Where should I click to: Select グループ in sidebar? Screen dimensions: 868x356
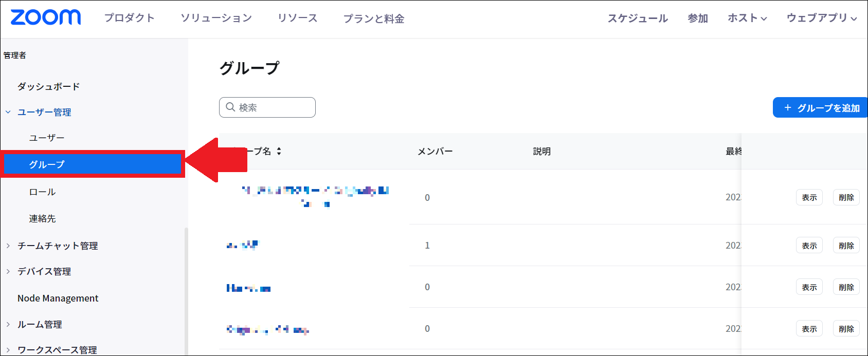93,164
